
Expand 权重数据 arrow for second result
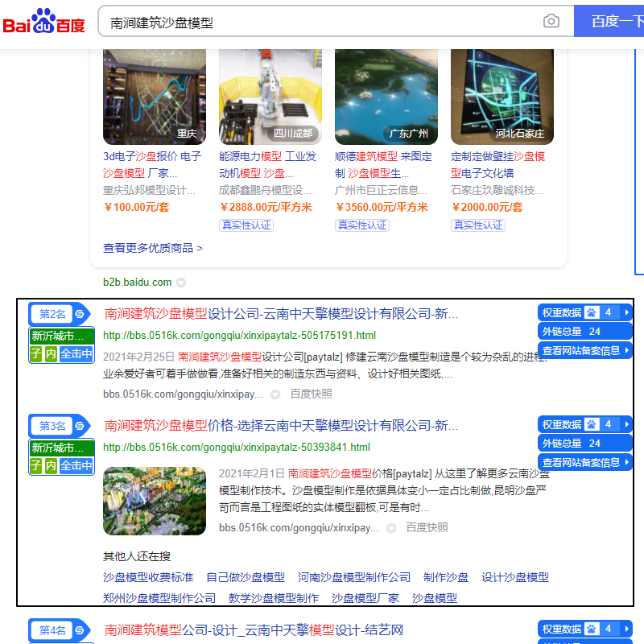627,312
